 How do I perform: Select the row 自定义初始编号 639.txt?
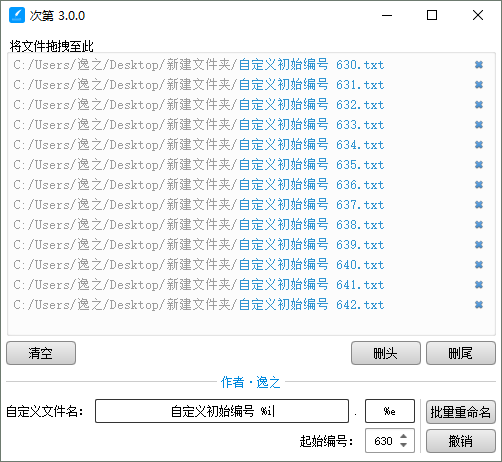pyautogui.click(x=251, y=245)
